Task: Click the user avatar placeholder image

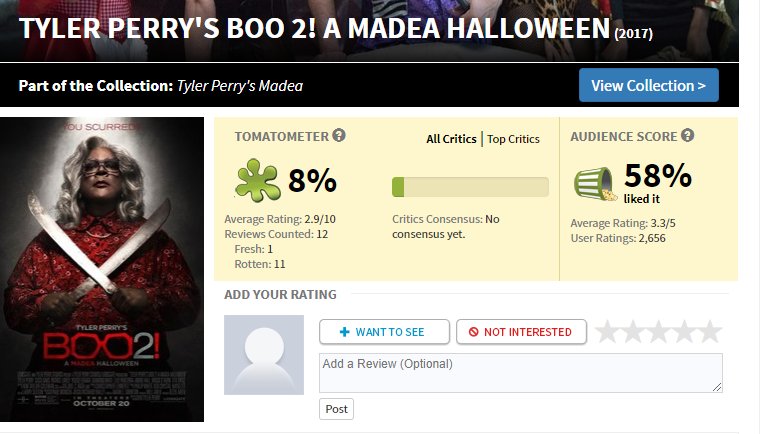Action: [264, 354]
